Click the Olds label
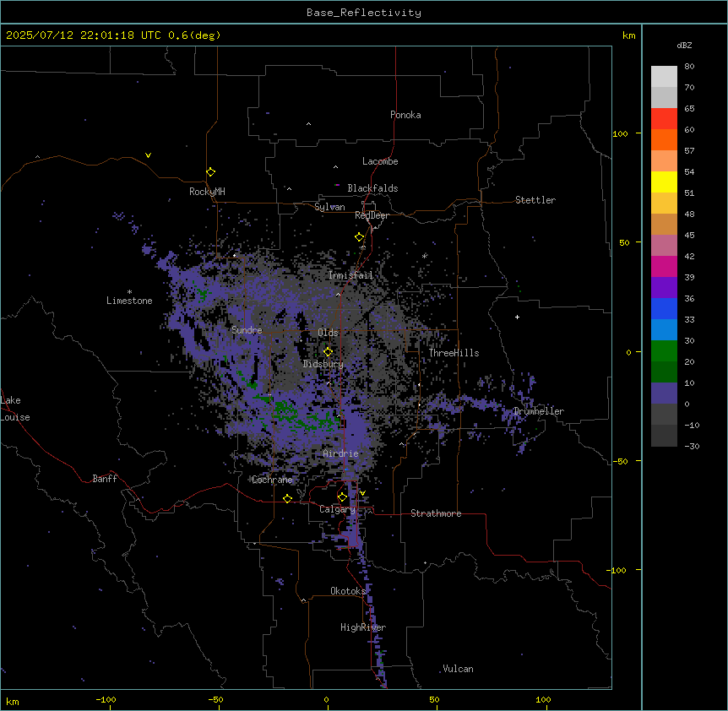Screen dimensions: 728x711 pyautogui.click(x=328, y=333)
